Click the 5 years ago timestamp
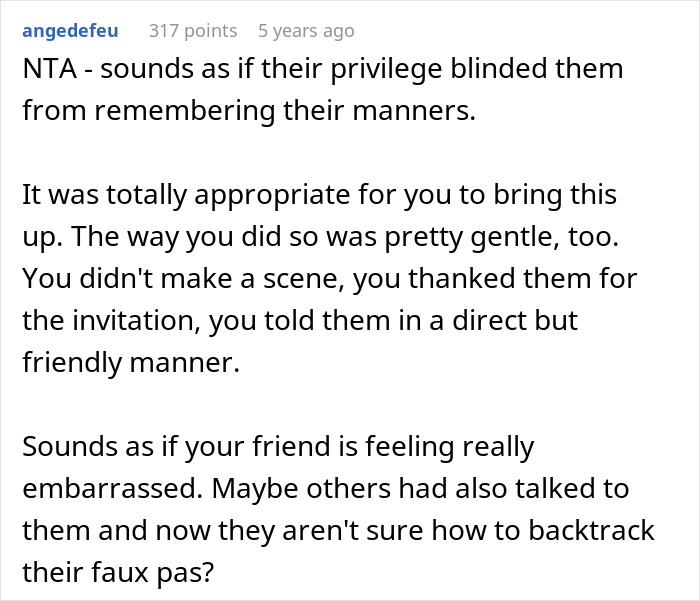The image size is (700, 601). tap(305, 31)
